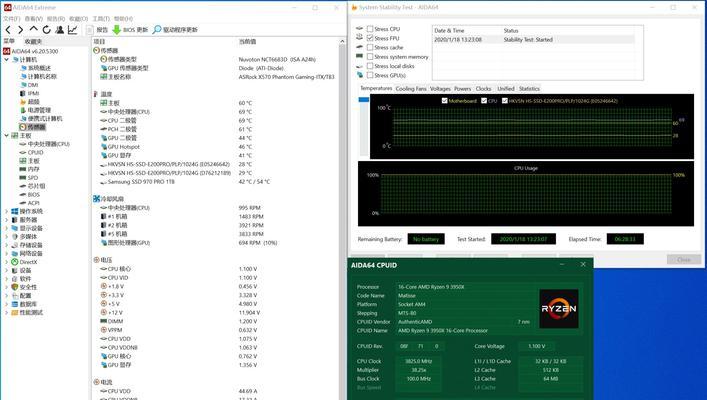Open the Statistics tab
Viewport: 707px width, 400px height.
coord(529,89)
